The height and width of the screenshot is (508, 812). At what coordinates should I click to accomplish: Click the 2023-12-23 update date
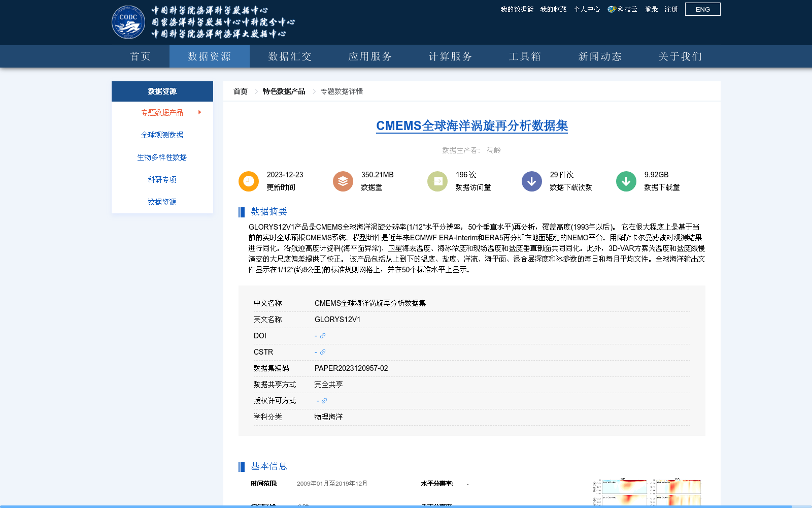point(285,175)
